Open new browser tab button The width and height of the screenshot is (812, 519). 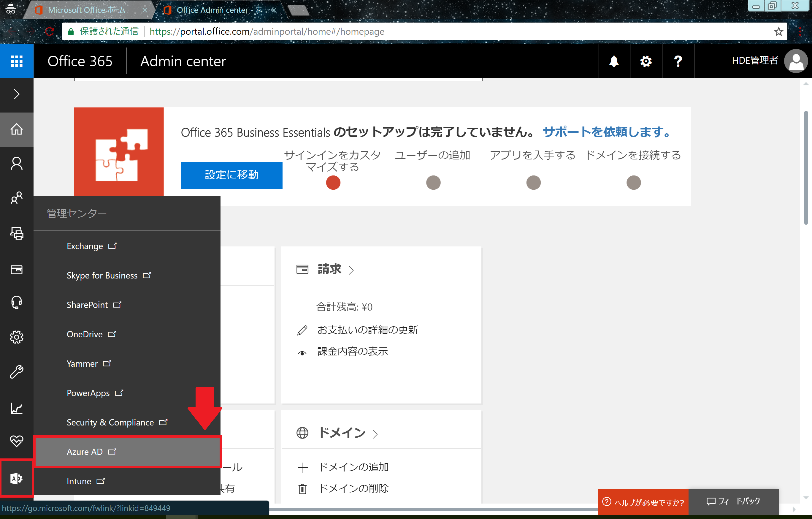pyautogui.click(x=299, y=10)
